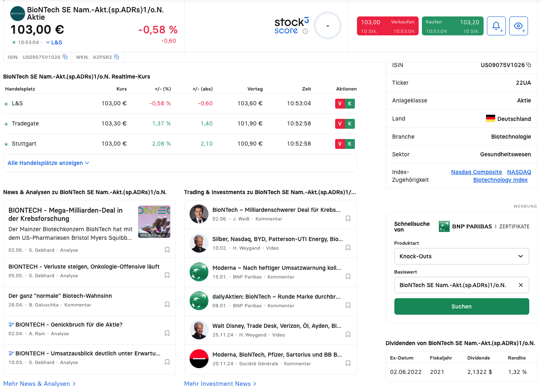The image size is (542, 392).
Task: Open Mehr News & Analysen link
Action: pyautogui.click(x=39, y=384)
